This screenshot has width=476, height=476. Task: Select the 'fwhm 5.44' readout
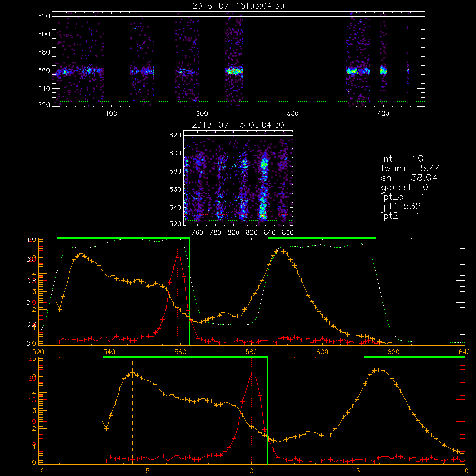click(x=411, y=168)
